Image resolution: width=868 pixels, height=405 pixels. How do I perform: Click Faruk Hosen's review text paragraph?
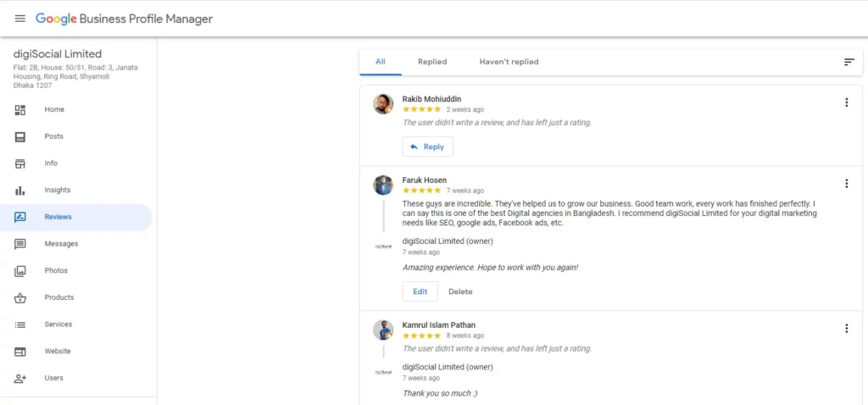609,214
